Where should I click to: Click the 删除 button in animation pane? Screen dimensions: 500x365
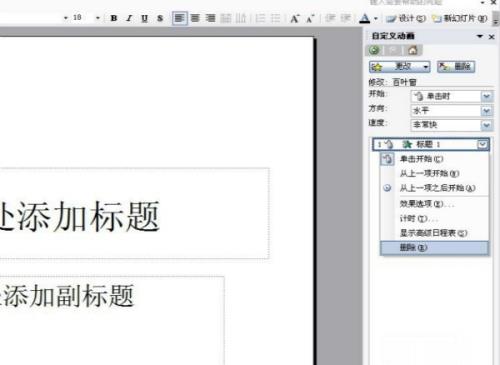tap(456, 67)
